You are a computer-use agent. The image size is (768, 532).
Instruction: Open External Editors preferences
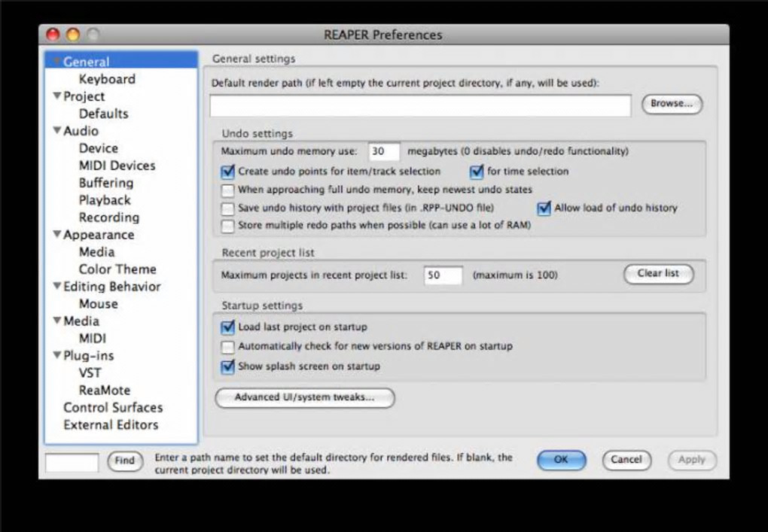pyautogui.click(x=111, y=425)
